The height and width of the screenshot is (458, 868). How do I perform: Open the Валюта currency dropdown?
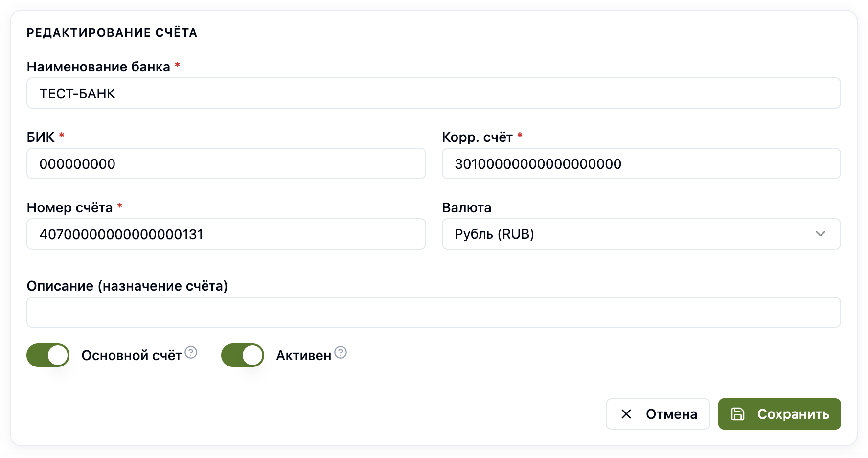tap(641, 234)
